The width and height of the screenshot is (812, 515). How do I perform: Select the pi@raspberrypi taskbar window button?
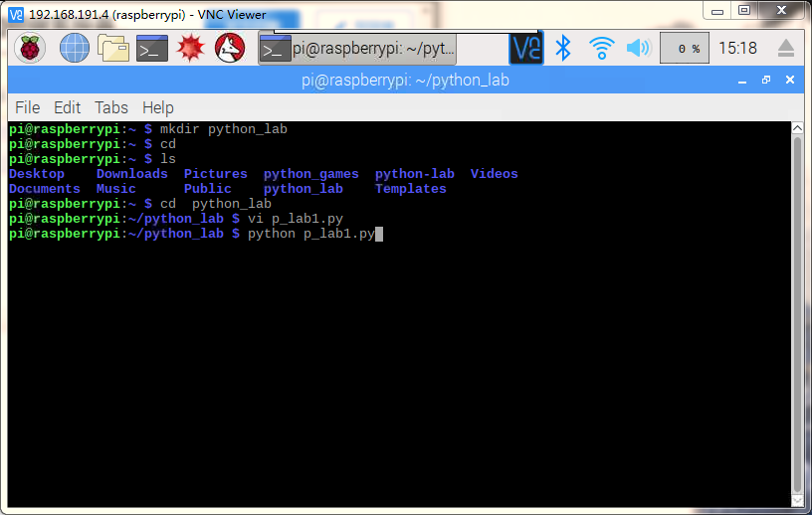click(357, 49)
